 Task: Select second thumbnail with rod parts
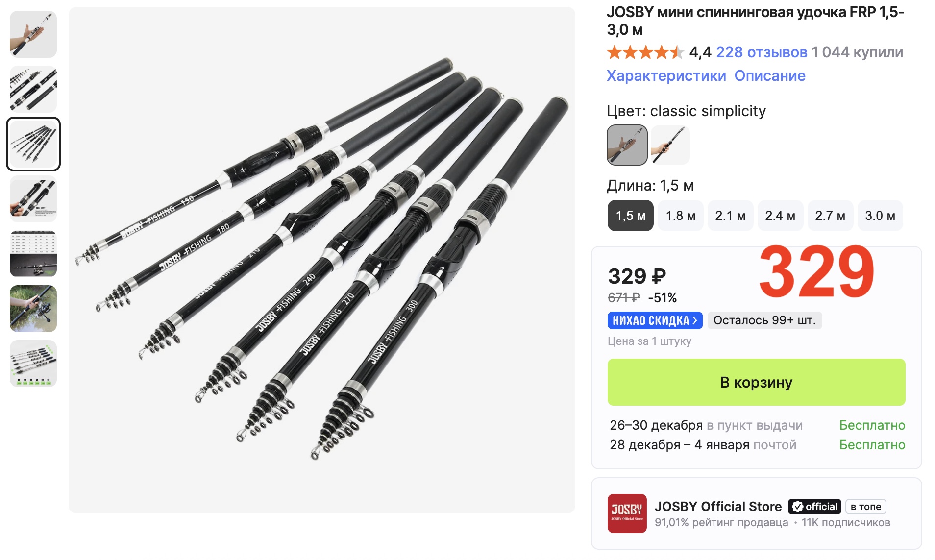click(33, 89)
